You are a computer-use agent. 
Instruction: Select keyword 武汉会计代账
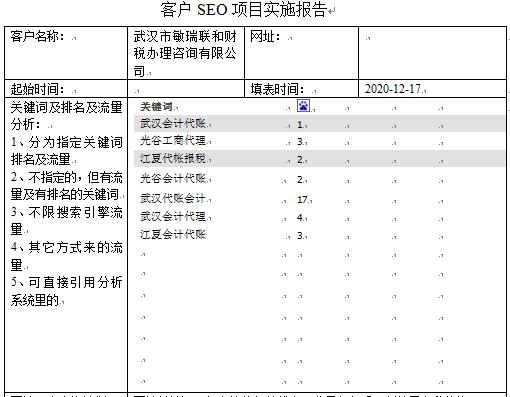point(173,123)
